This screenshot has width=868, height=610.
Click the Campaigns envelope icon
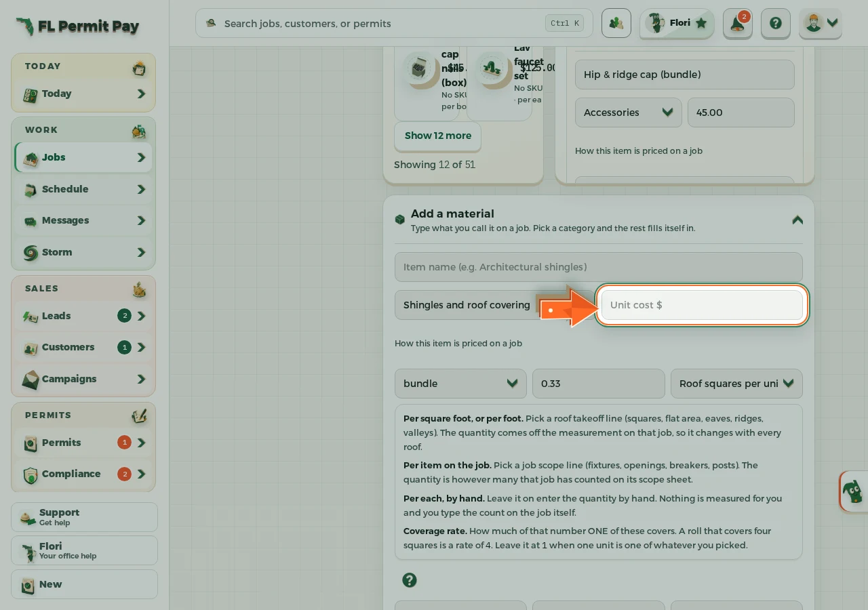tap(30, 380)
